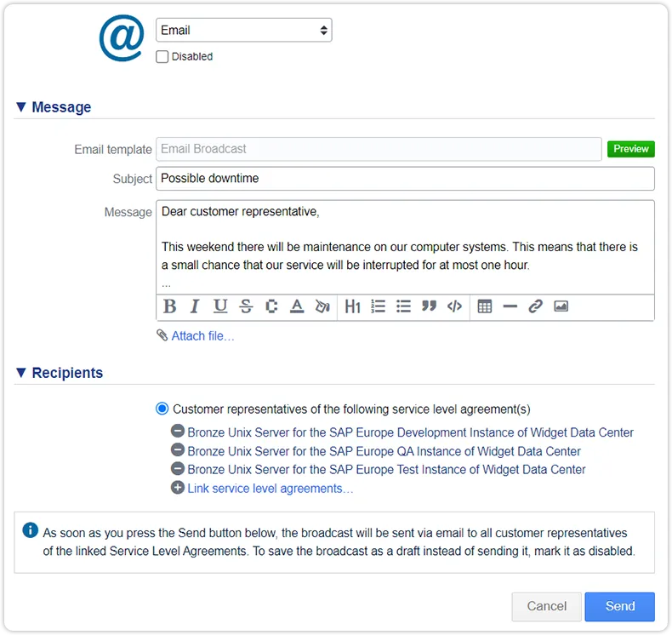The width and height of the screenshot is (672, 635).
Task: Insert an image in the message
Action: [x=561, y=306]
